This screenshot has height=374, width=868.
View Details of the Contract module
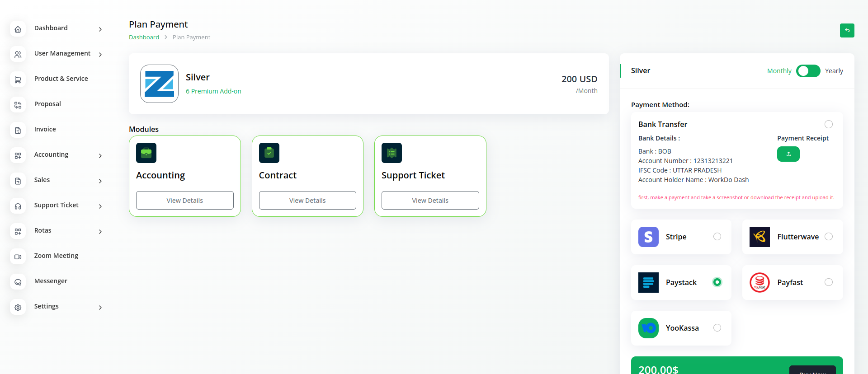(x=307, y=200)
